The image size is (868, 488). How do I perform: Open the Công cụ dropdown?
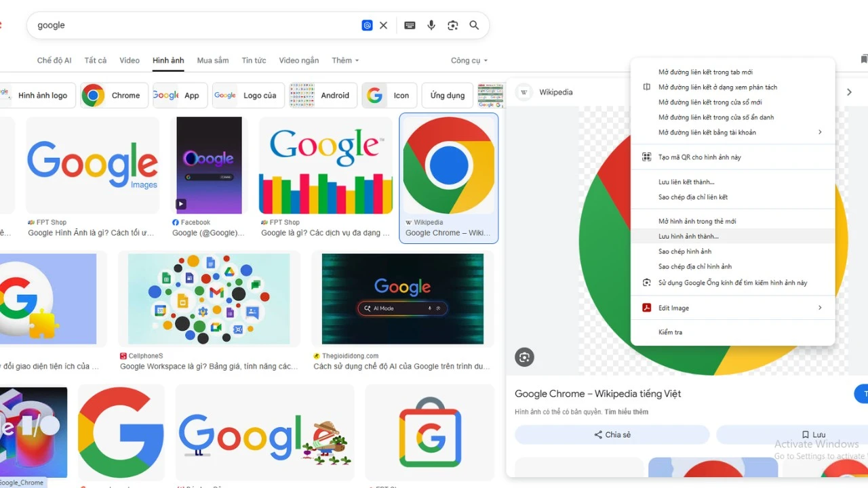[x=469, y=60]
